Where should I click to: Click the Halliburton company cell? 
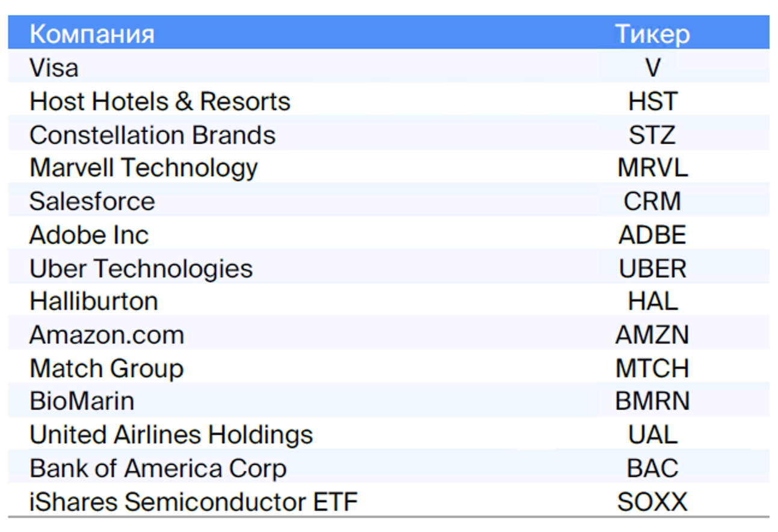click(x=93, y=301)
